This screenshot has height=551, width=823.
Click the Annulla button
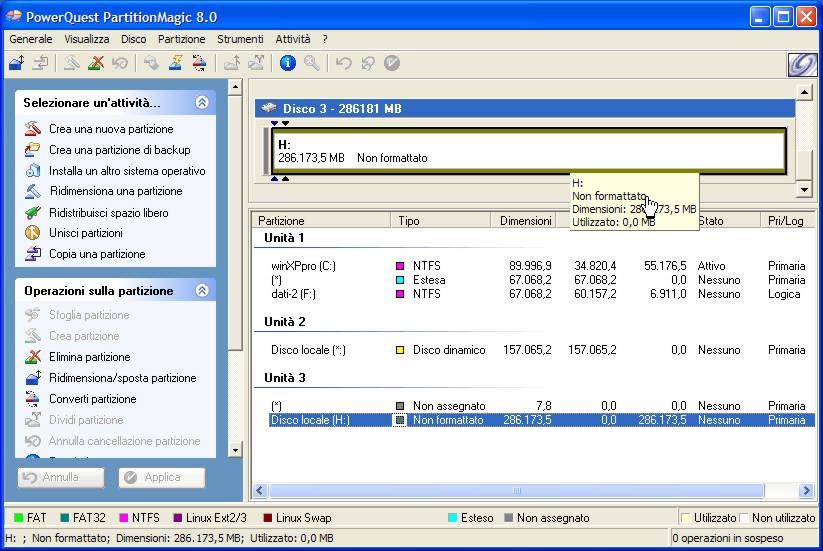pos(61,478)
